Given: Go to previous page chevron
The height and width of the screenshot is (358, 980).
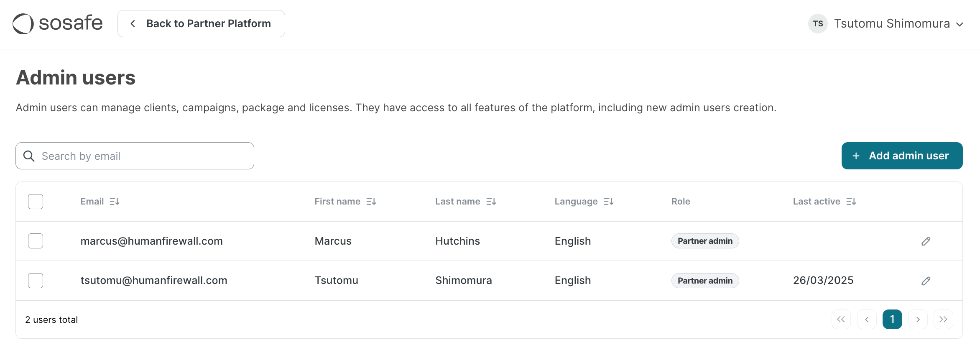Looking at the screenshot, I should click(x=867, y=320).
